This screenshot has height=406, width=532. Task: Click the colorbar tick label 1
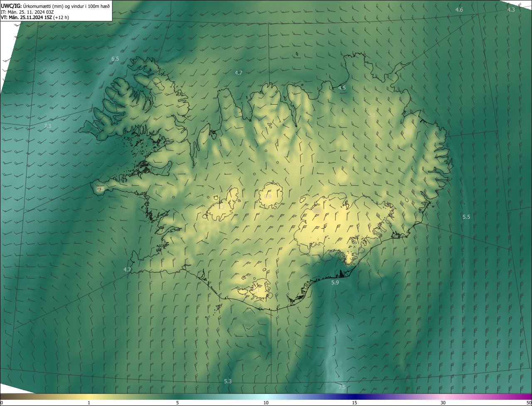pos(89,403)
